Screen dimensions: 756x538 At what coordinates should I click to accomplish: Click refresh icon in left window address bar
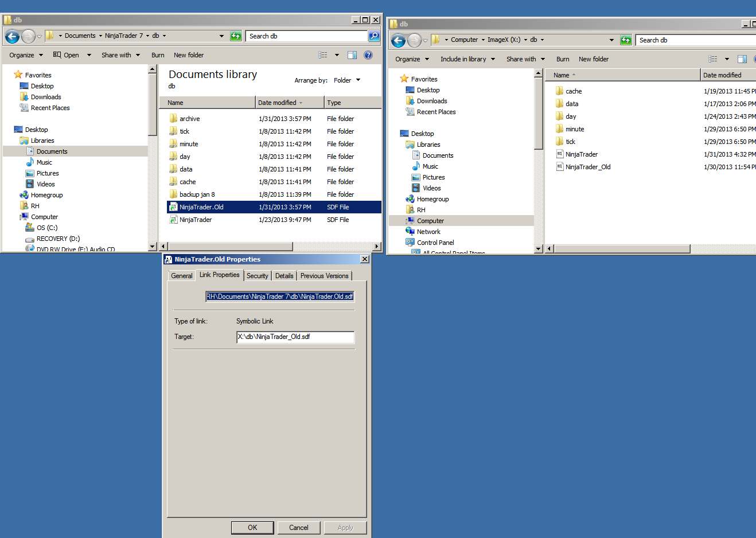[x=236, y=36]
